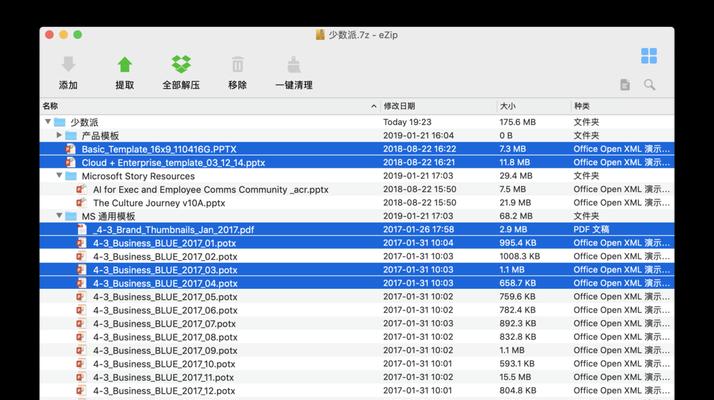714x400 pixels.
Task: Select row 4-3_Business_BLUE_2017_09.potx
Action: point(357,350)
